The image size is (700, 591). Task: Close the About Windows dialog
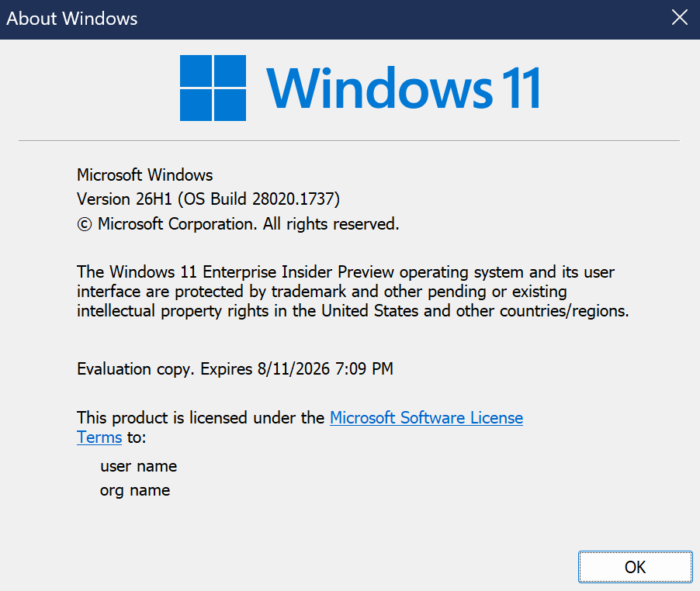pos(679,19)
